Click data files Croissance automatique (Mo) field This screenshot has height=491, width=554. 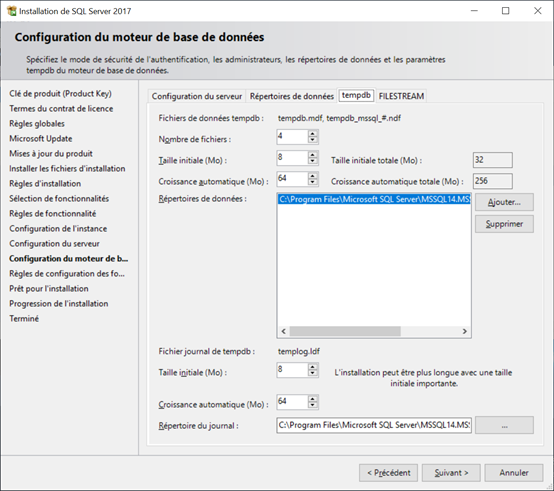coord(292,179)
